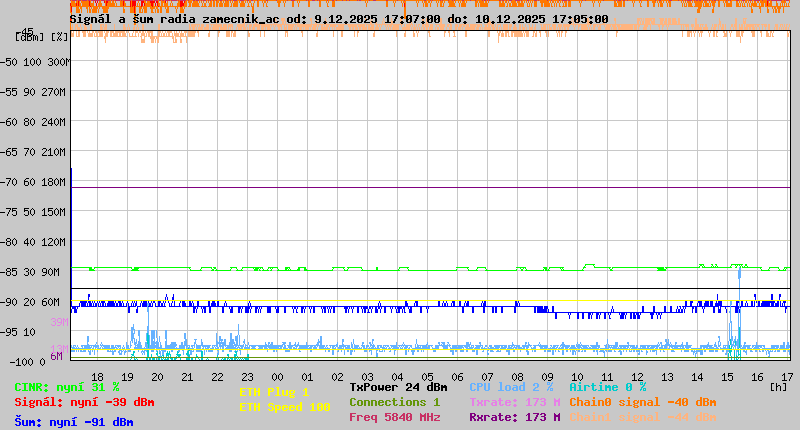The image size is (800, 430).
Task: Click the TxPower 24 dBm label
Action: (398, 387)
